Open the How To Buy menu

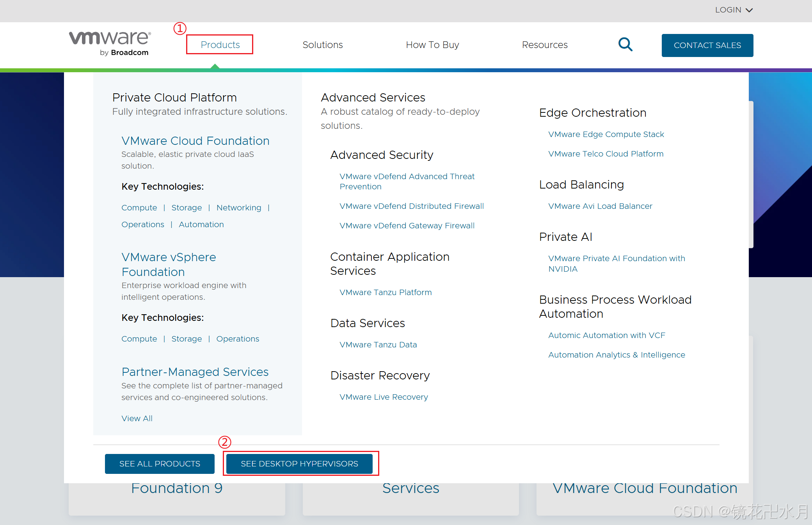pyautogui.click(x=432, y=44)
